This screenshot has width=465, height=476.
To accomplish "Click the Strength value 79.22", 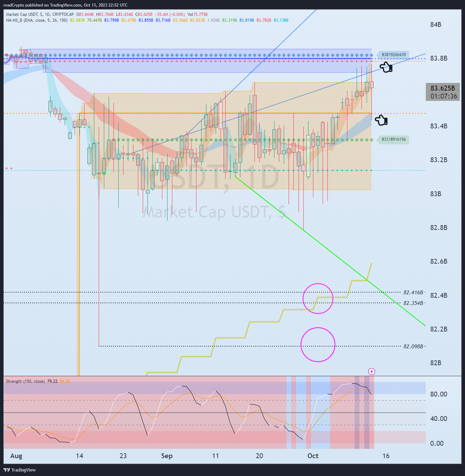I will [x=52, y=381].
